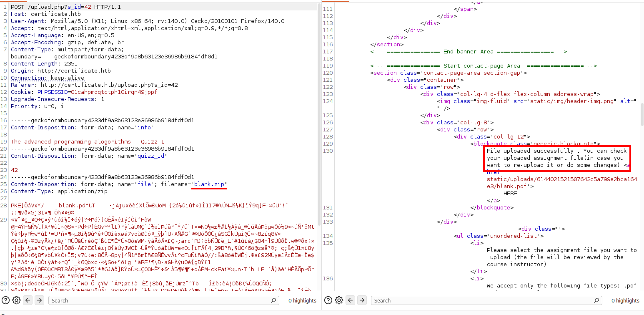Click the ul class="unordered-list" line
Screen dimensions: 644x315
coord(499,236)
